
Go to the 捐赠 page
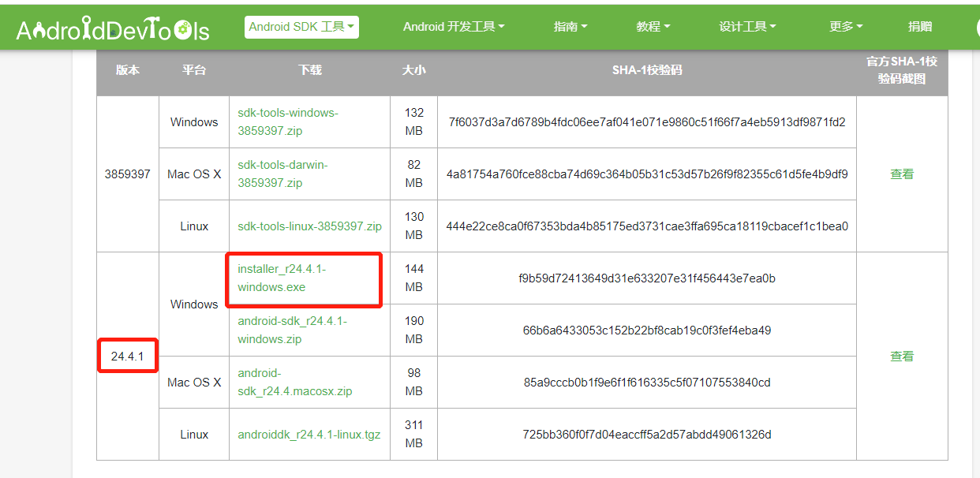tap(920, 27)
